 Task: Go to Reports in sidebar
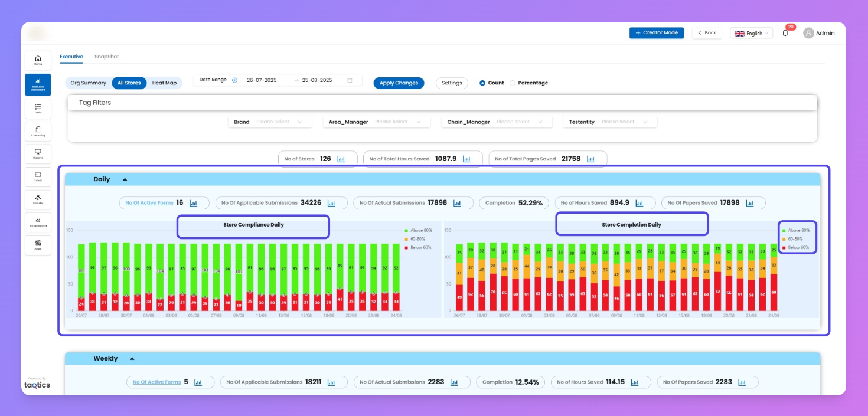pyautogui.click(x=38, y=154)
